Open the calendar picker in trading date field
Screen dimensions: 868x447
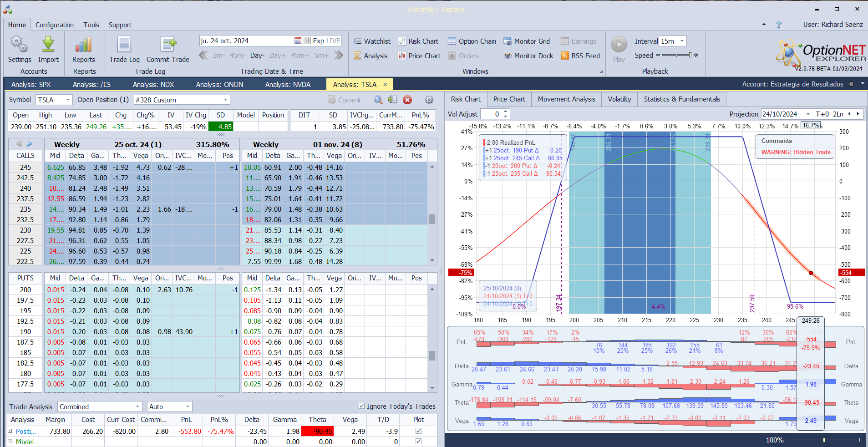[298, 41]
